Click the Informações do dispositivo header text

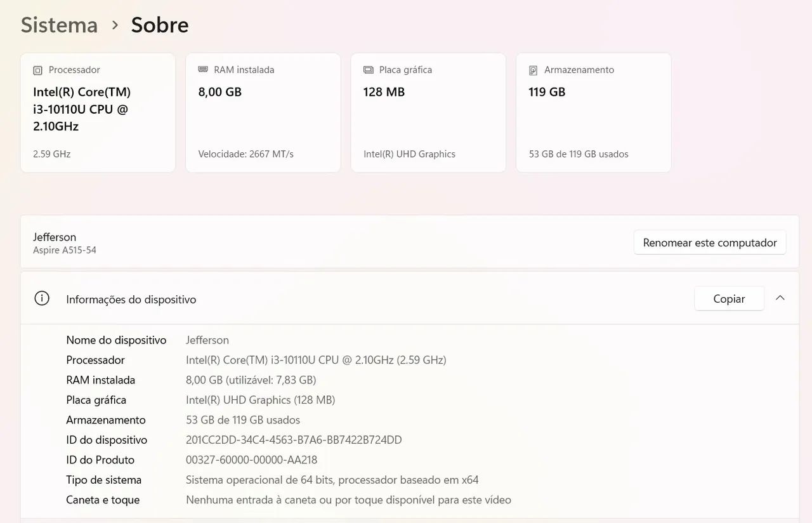click(x=131, y=299)
